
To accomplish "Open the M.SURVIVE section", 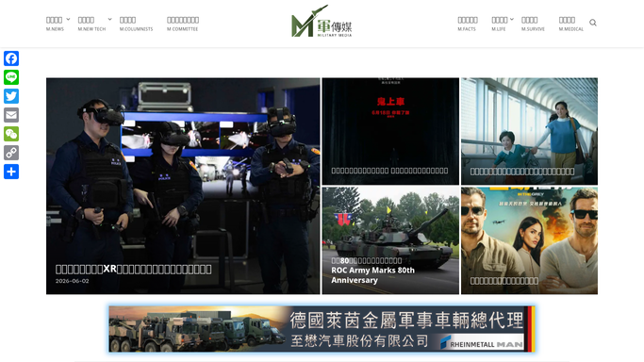I will coord(533,24).
